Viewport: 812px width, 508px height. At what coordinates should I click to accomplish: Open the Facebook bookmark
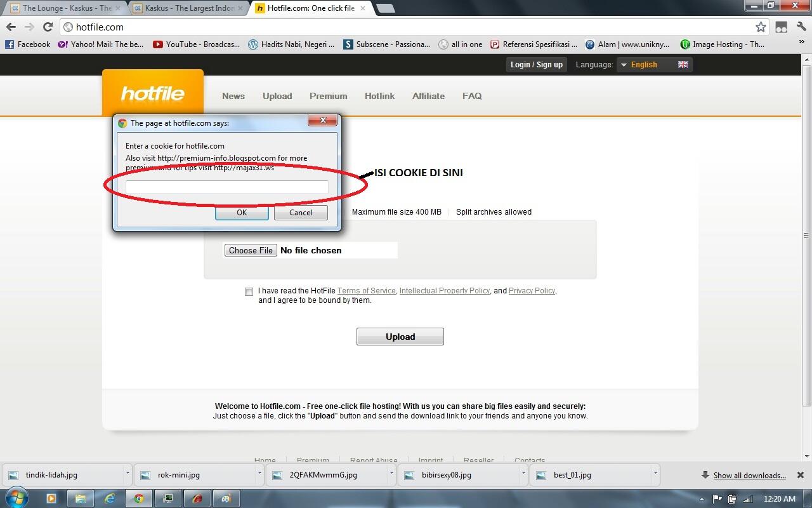click(x=28, y=44)
